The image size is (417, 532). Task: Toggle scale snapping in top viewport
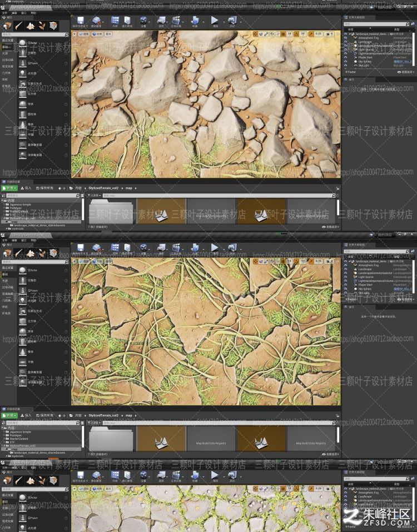(x=311, y=34)
